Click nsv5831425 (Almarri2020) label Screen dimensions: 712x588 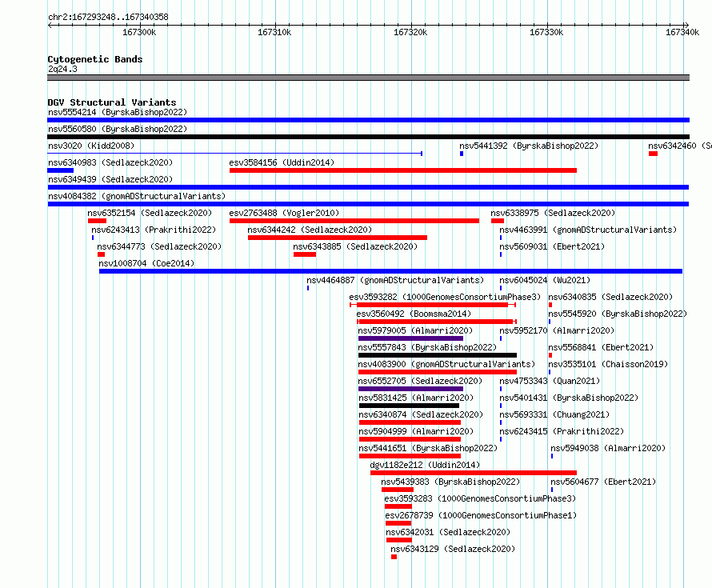pyautogui.click(x=416, y=398)
